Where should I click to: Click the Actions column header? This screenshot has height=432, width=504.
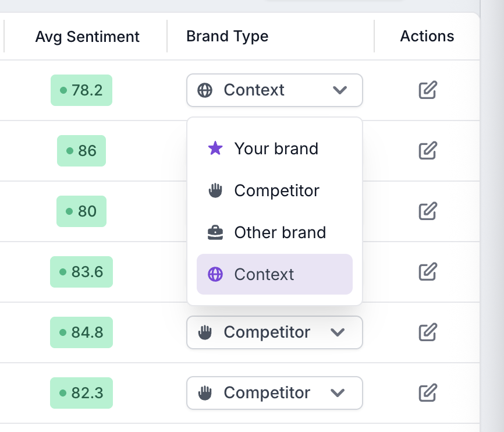point(427,36)
